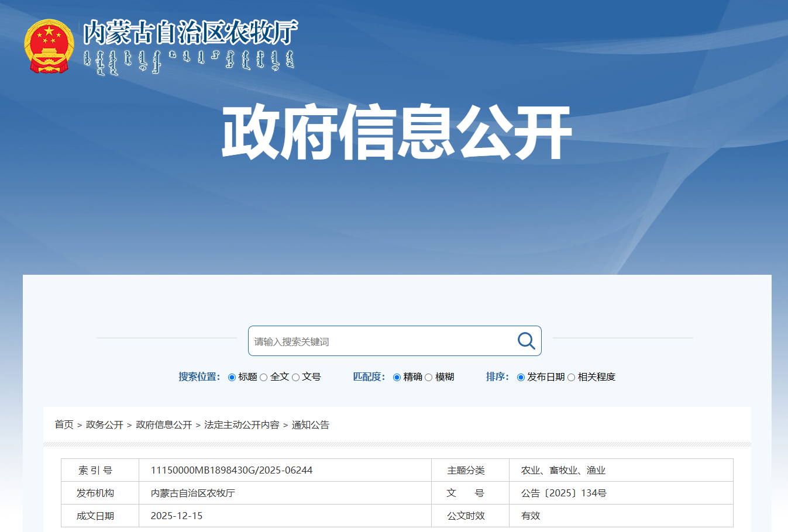Image resolution: width=788 pixels, height=532 pixels.
Task: Click the national emblem logo
Action: [x=49, y=46]
